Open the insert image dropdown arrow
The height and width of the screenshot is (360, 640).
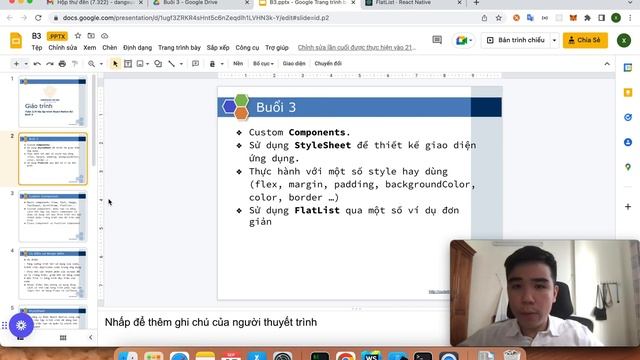[x=147, y=64]
